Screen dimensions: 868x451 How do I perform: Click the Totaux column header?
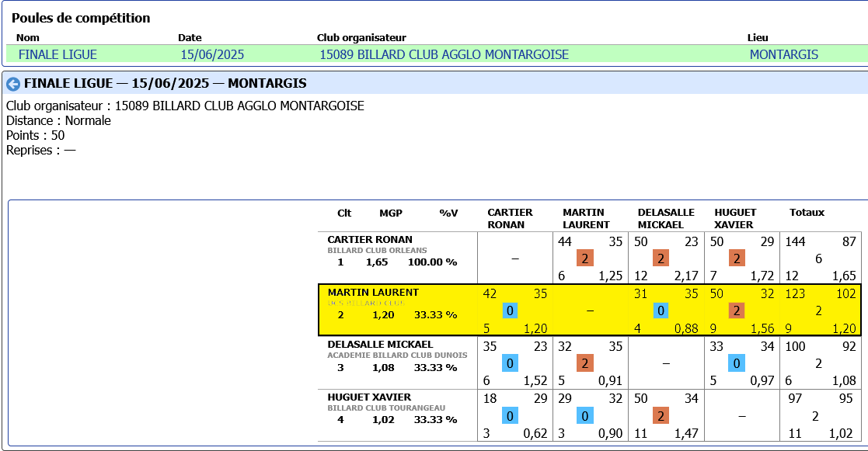point(807,213)
